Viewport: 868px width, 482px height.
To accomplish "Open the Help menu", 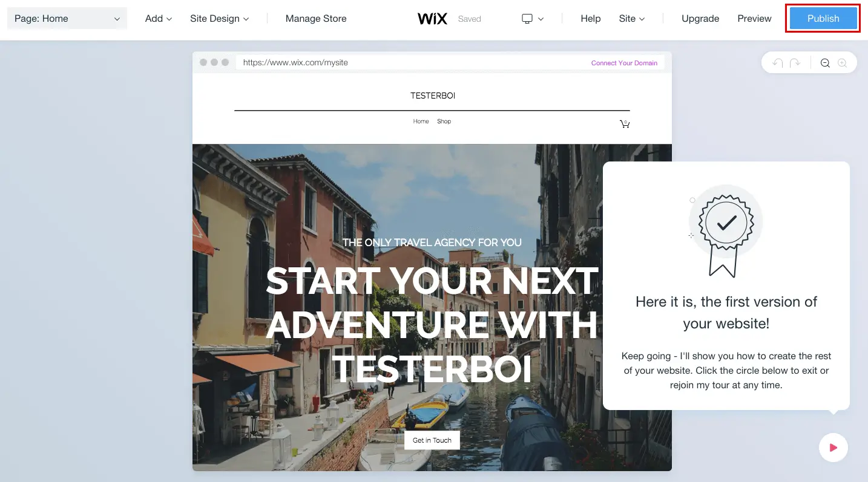I will pos(590,19).
